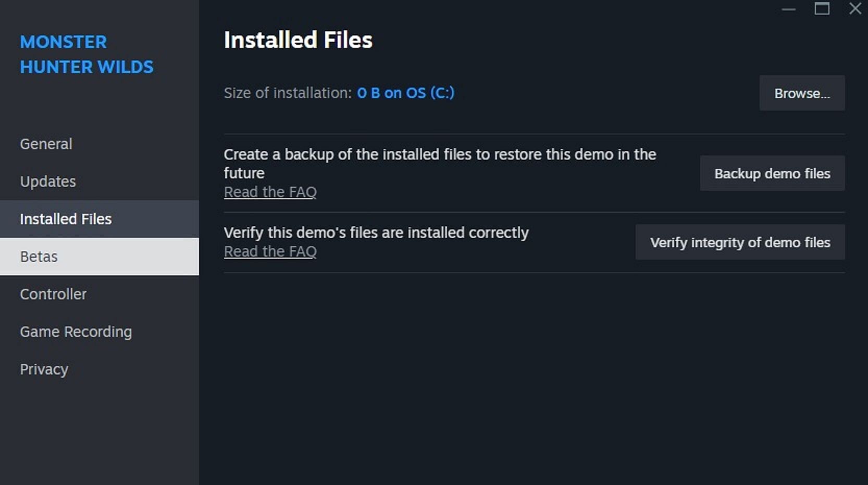Show the Game Recording tab
Screen dimensions: 868x485
[76, 332]
